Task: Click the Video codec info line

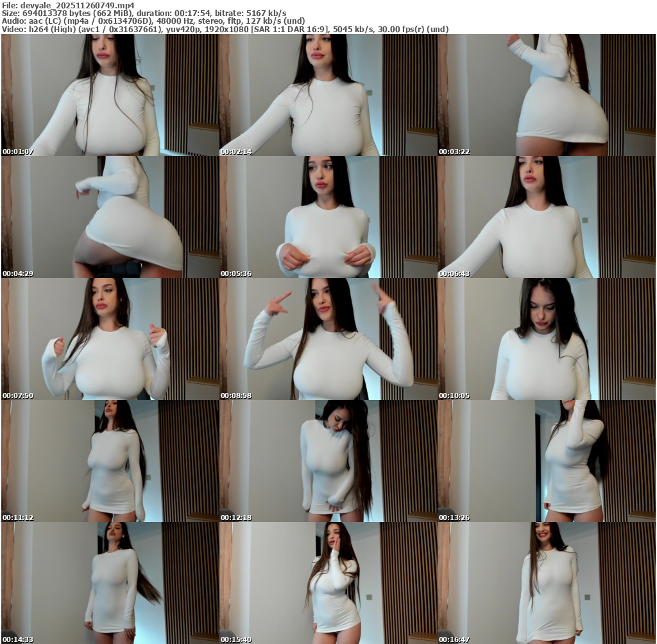Action: [225, 29]
